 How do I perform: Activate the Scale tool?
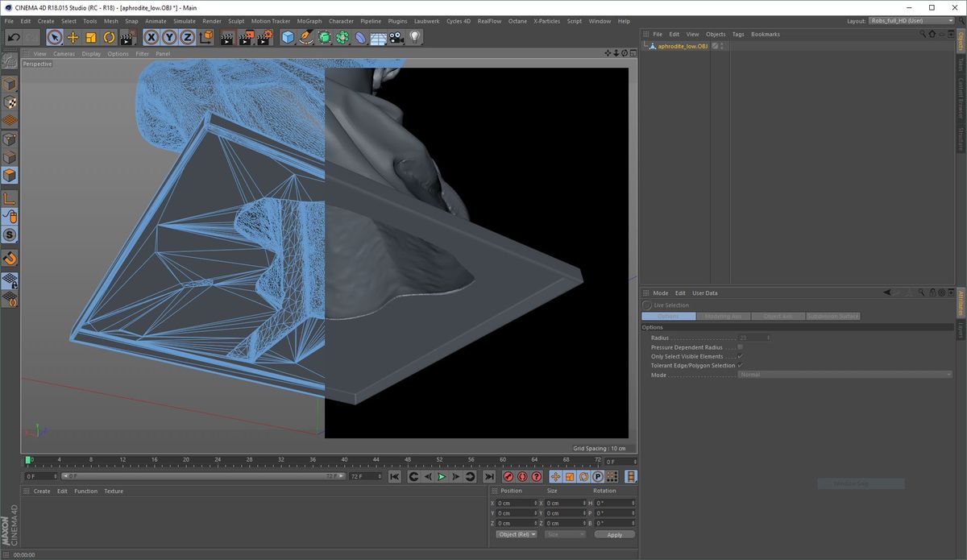89,37
